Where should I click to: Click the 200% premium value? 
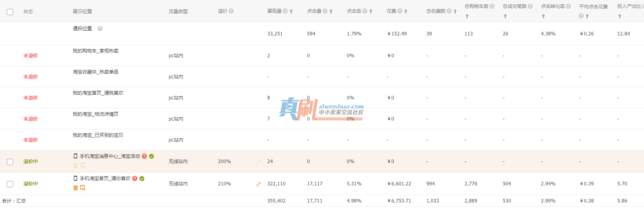(x=224, y=162)
